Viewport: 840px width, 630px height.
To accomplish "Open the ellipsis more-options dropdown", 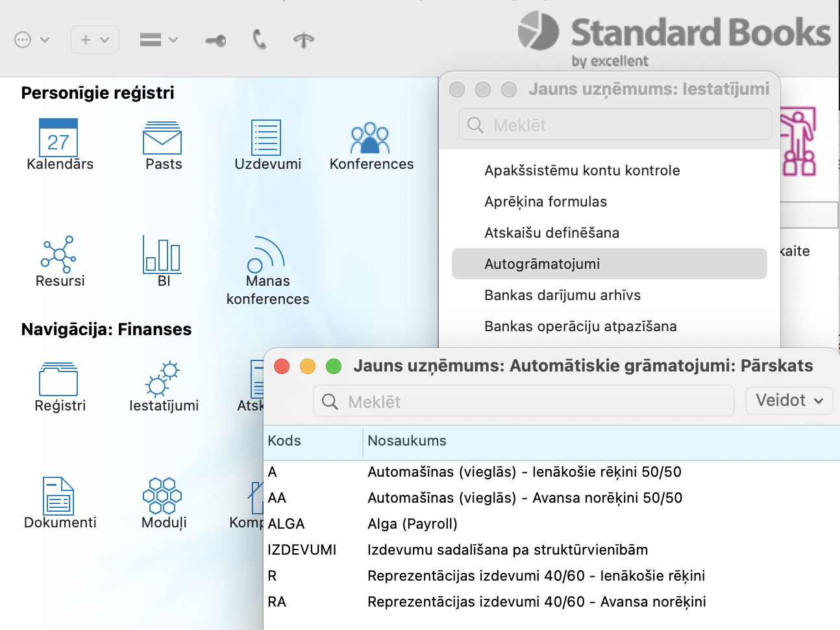I will pos(31,40).
